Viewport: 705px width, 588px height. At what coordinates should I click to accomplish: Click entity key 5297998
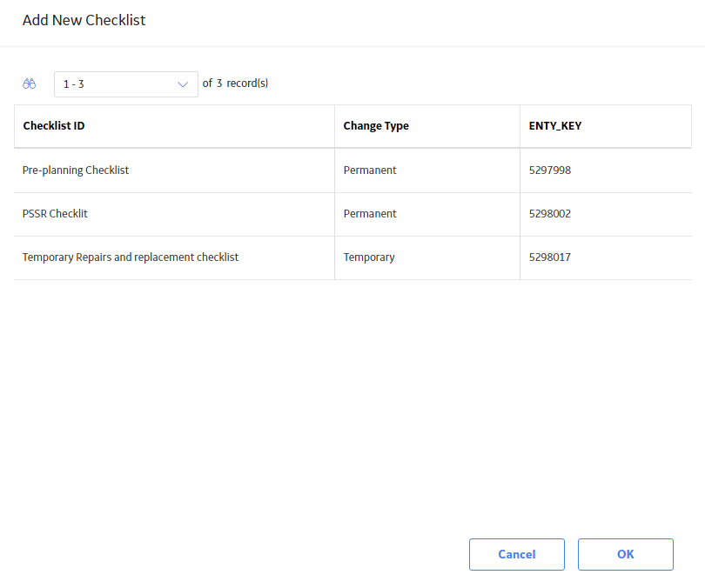549,170
